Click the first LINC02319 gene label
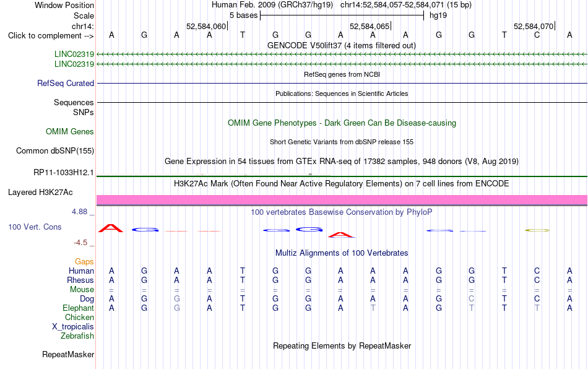Screen dimensions: 588x369 coord(74,54)
